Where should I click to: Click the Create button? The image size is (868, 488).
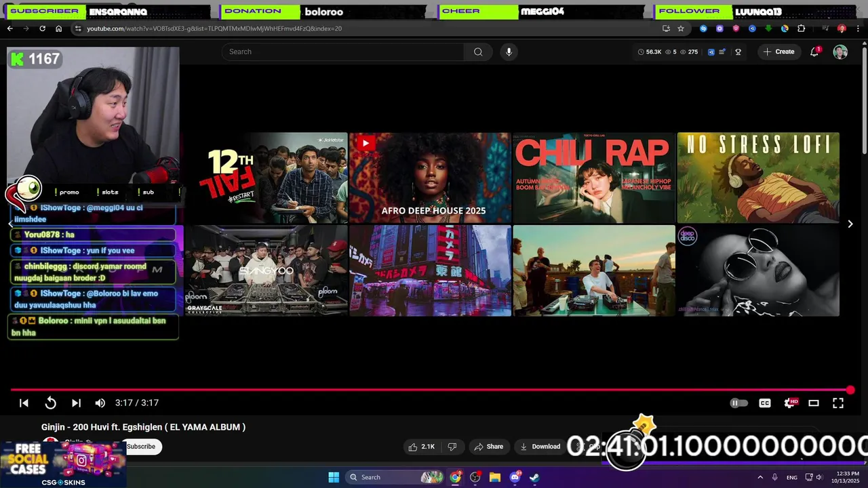778,52
